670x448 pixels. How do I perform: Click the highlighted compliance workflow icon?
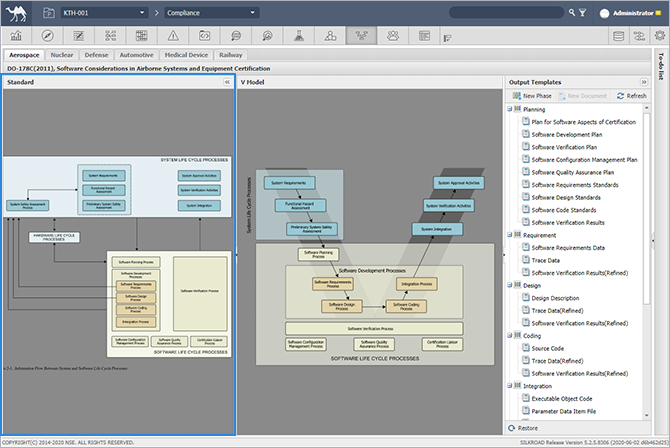point(361,36)
